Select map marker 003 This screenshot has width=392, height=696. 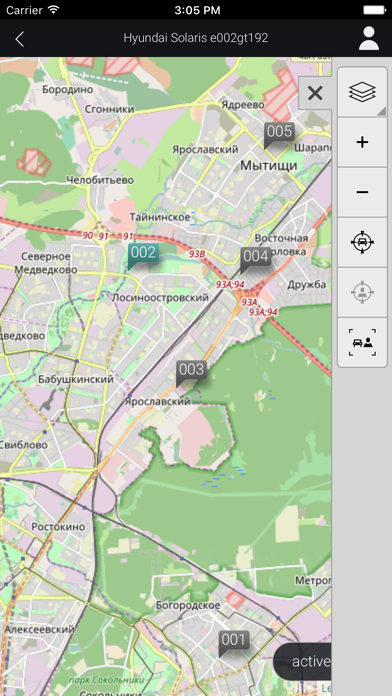pyautogui.click(x=191, y=373)
